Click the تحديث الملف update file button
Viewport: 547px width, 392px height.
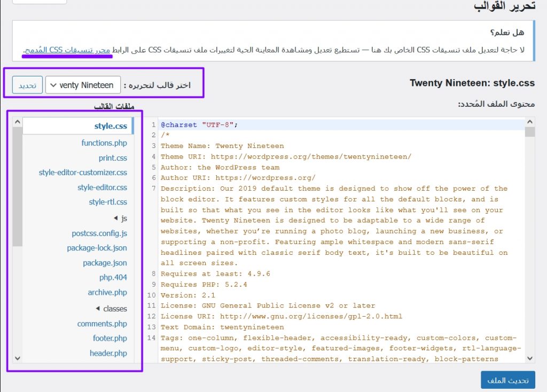point(508,380)
